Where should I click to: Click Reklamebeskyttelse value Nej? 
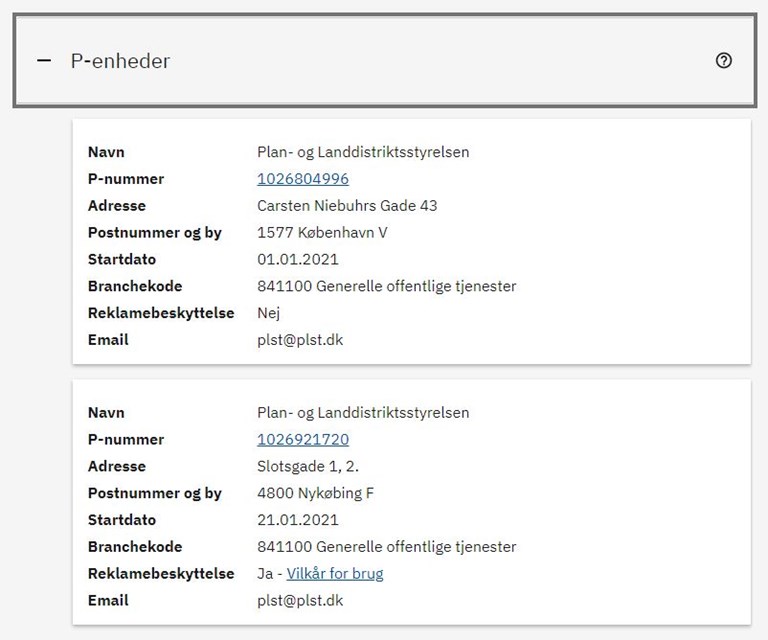pyautogui.click(x=268, y=313)
